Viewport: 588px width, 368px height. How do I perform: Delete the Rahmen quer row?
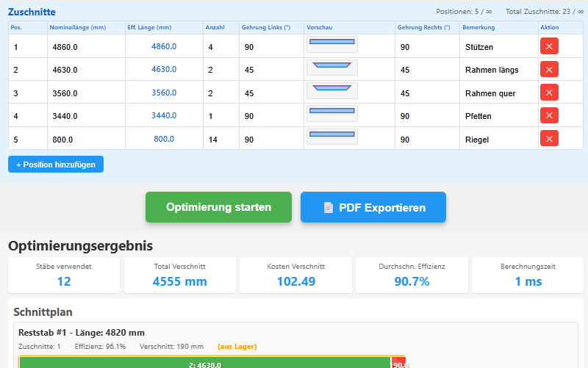pos(549,93)
